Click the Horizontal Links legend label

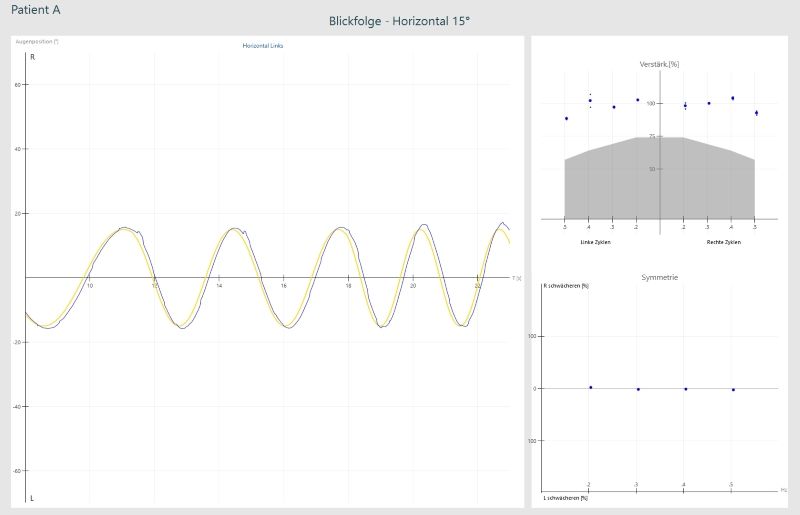tap(263, 46)
